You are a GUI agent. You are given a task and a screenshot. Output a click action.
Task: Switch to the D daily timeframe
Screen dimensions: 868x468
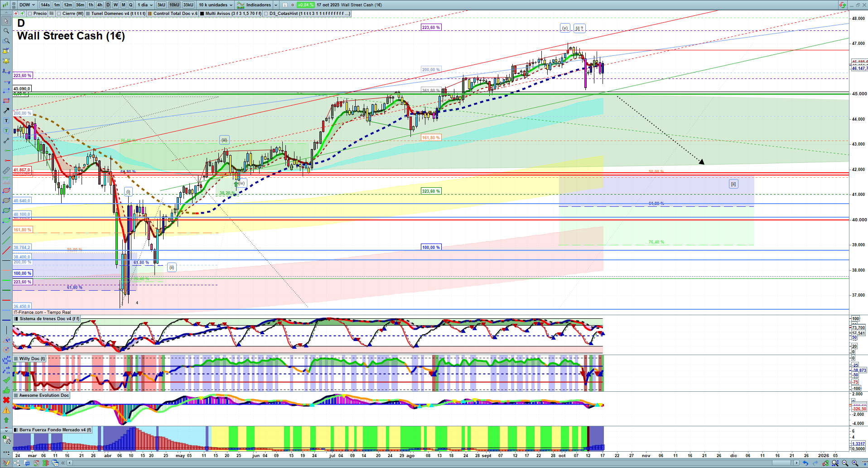coord(108,5)
